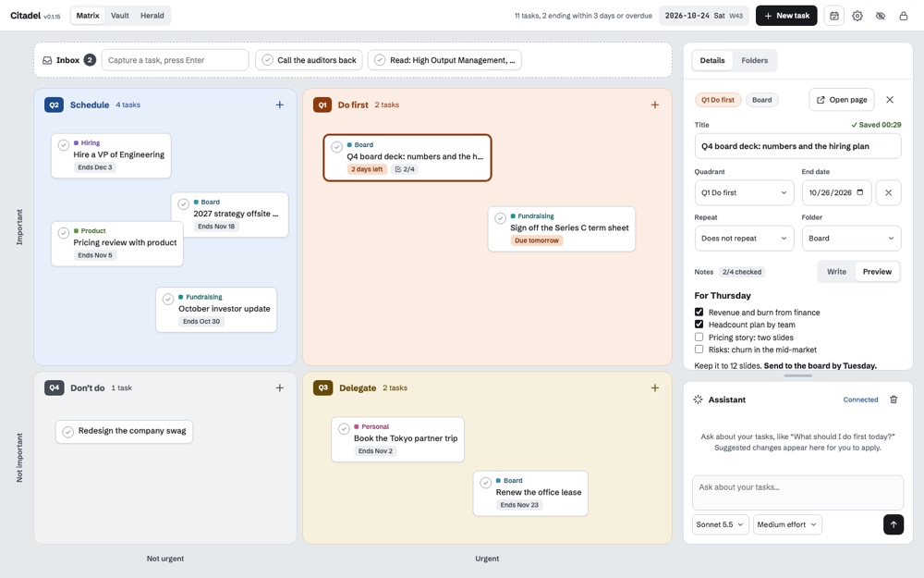Viewport: 924px width, 578px height.
Task: Complete Read: High Output Management inbox item
Action: [x=380, y=60]
